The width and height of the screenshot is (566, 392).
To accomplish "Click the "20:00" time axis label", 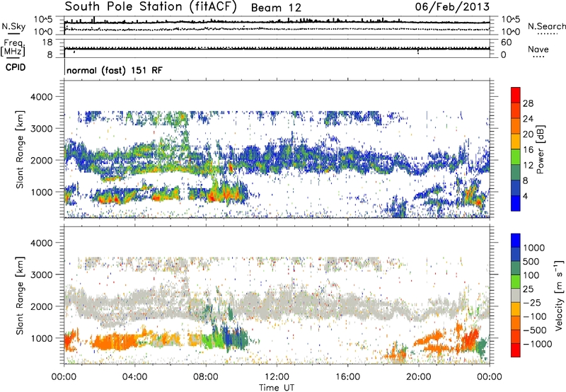I will [x=419, y=377].
